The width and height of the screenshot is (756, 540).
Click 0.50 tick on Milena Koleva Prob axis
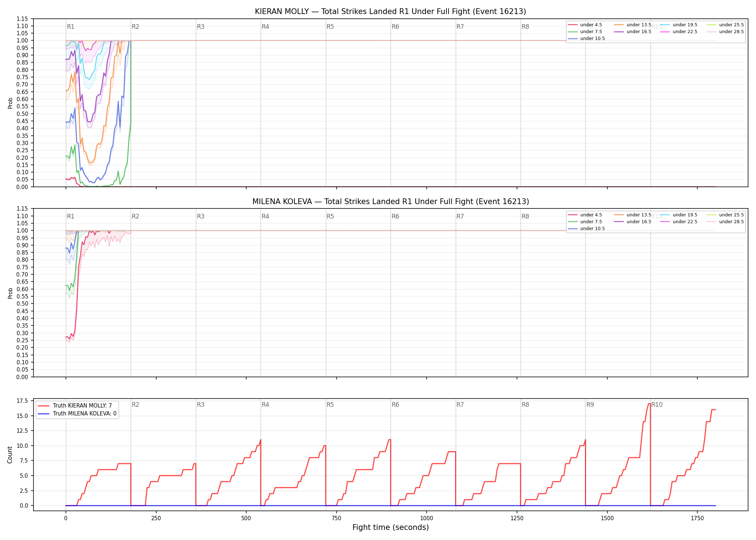(x=22, y=304)
